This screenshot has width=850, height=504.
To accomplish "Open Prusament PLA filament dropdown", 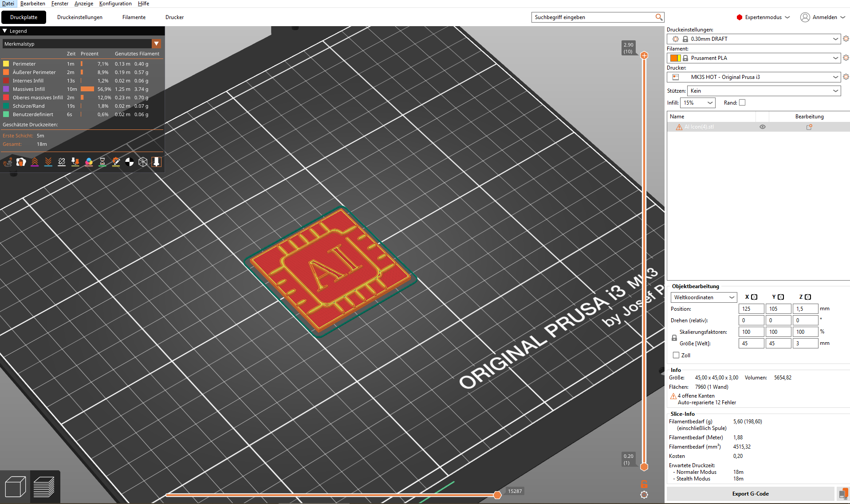I will pos(754,58).
